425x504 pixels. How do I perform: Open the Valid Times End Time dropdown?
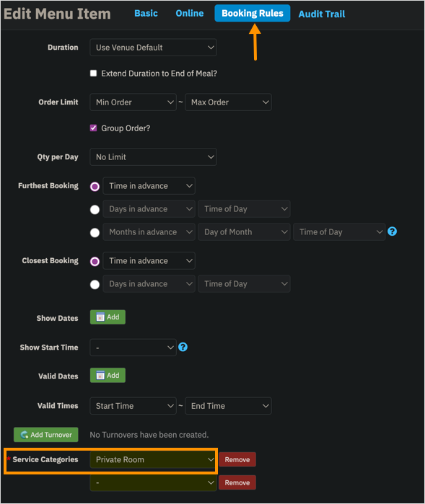tap(229, 406)
